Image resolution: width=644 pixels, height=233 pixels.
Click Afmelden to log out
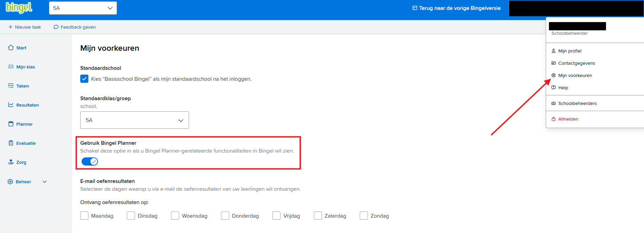568,119
